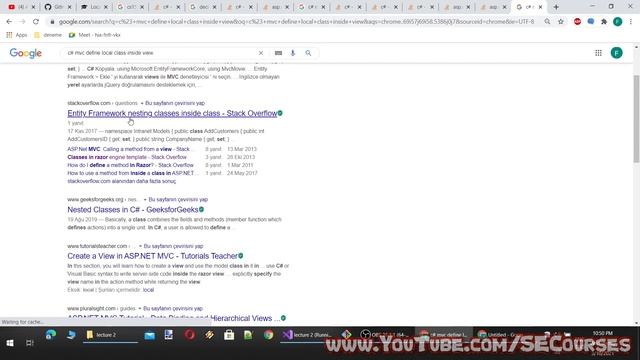This screenshot has width=640, height=360.
Task: Open the Apps bookmarks shortcut
Action: coord(17,35)
